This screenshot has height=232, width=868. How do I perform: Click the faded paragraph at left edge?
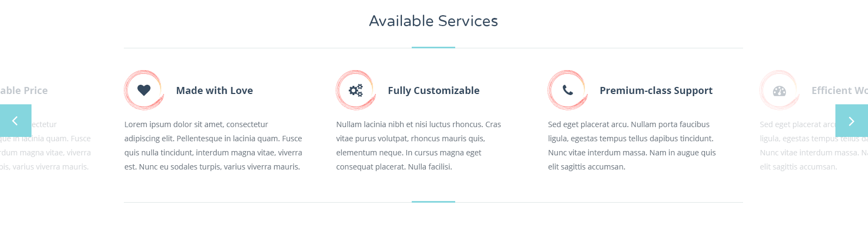(46, 146)
